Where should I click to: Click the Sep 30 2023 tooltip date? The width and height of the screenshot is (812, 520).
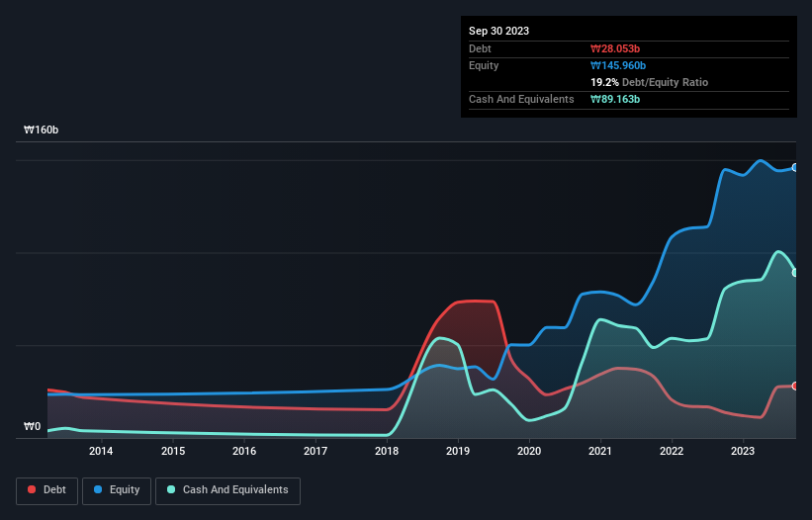tap(498, 31)
